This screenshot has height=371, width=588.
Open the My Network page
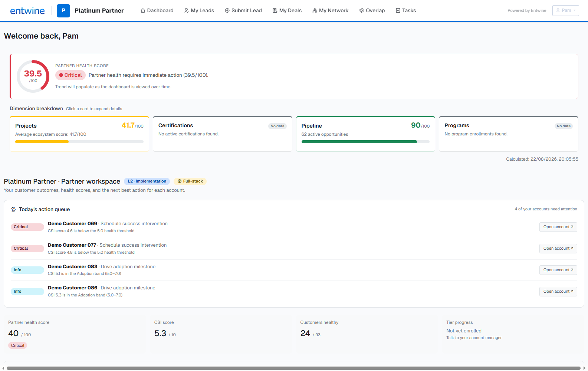click(331, 10)
